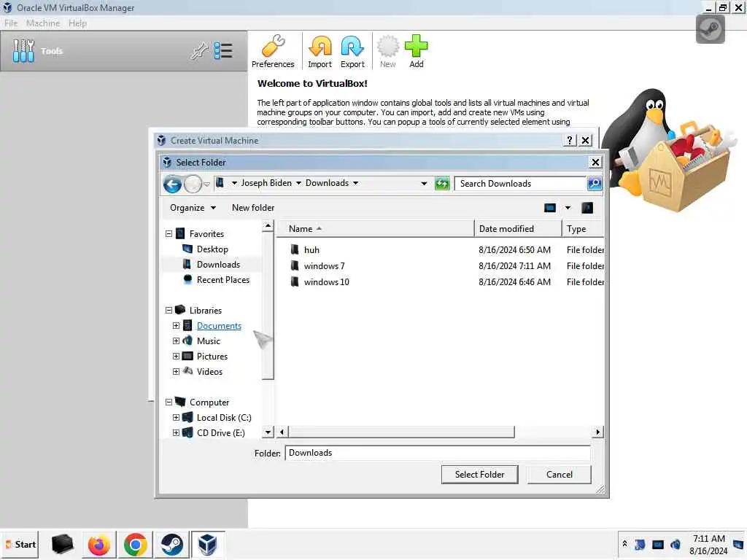Screen dimensions: 747x560
Task: Click the Export appliance icon
Action: click(x=352, y=47)
